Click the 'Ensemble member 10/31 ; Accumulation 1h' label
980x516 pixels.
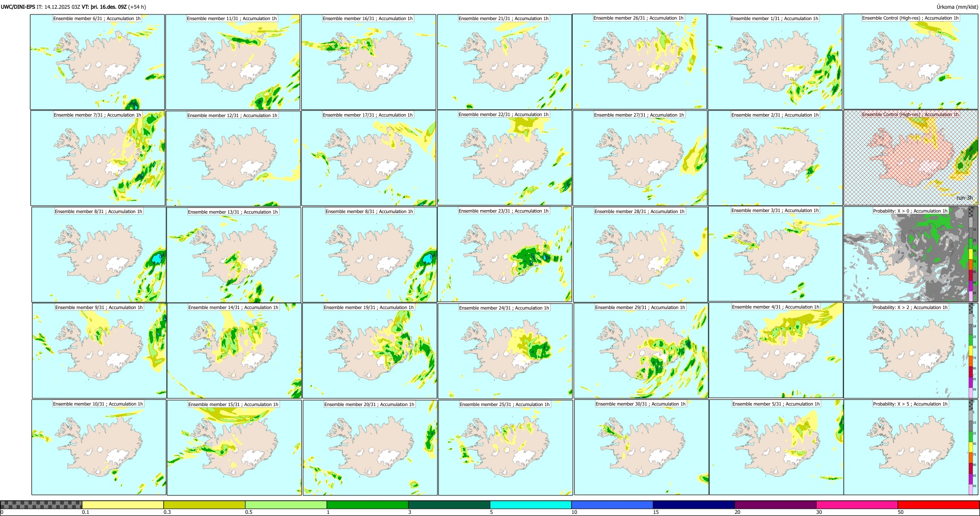pos(98,404)
